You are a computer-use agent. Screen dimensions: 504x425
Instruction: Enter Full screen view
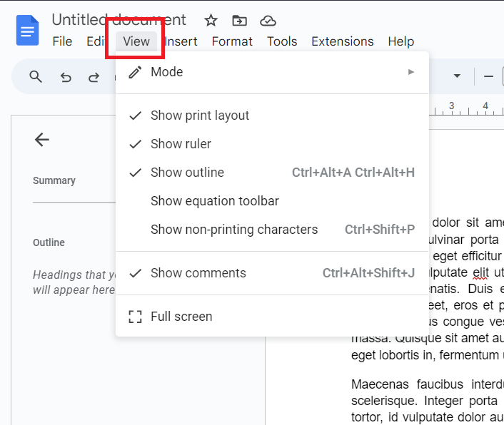tap(181, 317)
